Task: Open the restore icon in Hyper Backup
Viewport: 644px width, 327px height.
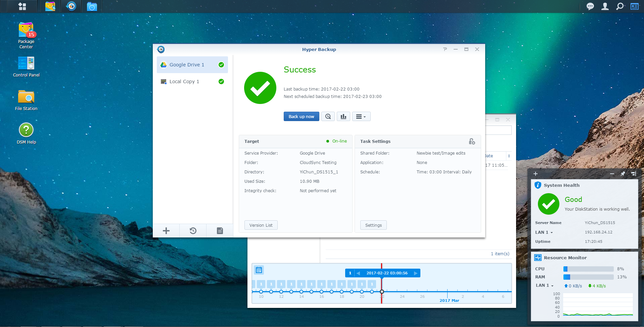Action: click(193, 231)
